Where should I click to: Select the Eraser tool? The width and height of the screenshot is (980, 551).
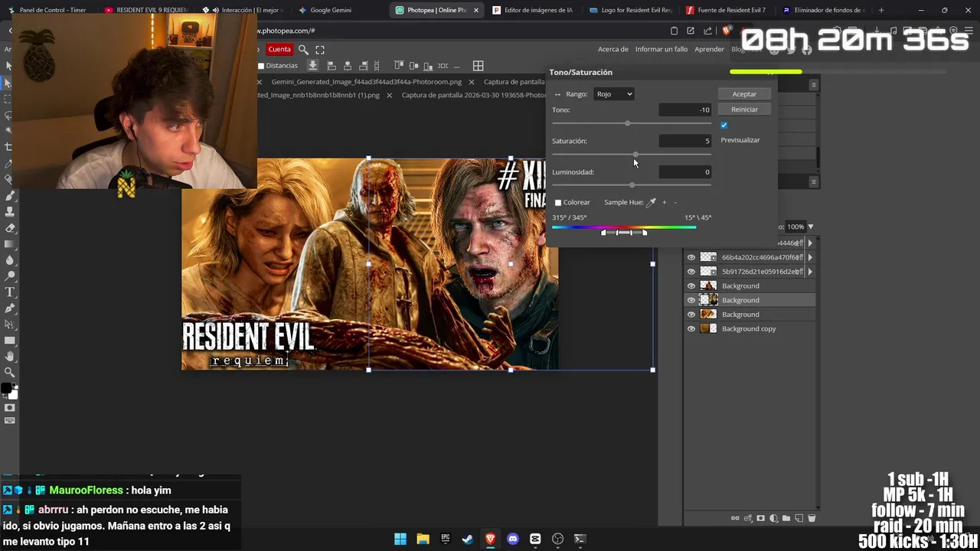tap(10, 228)
